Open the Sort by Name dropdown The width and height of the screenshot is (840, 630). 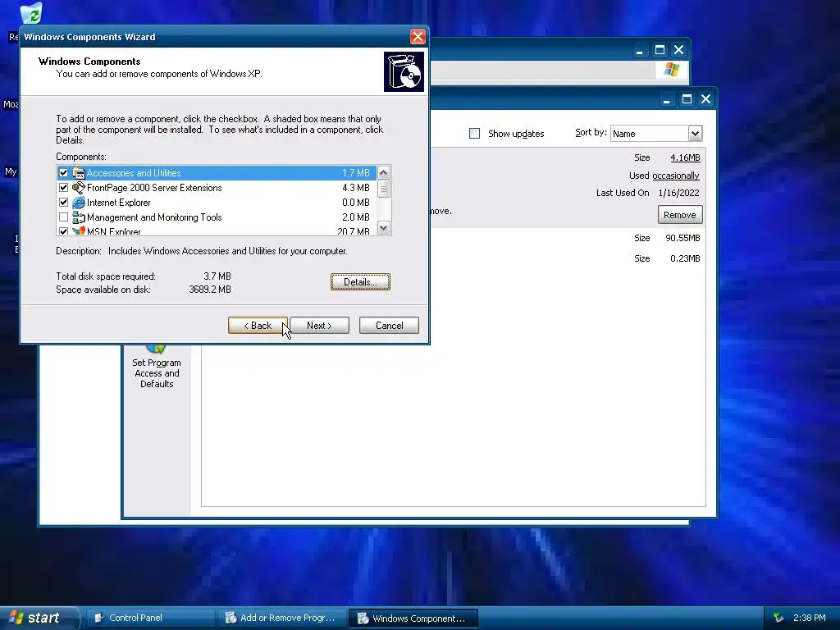click(x=695, y=134)
